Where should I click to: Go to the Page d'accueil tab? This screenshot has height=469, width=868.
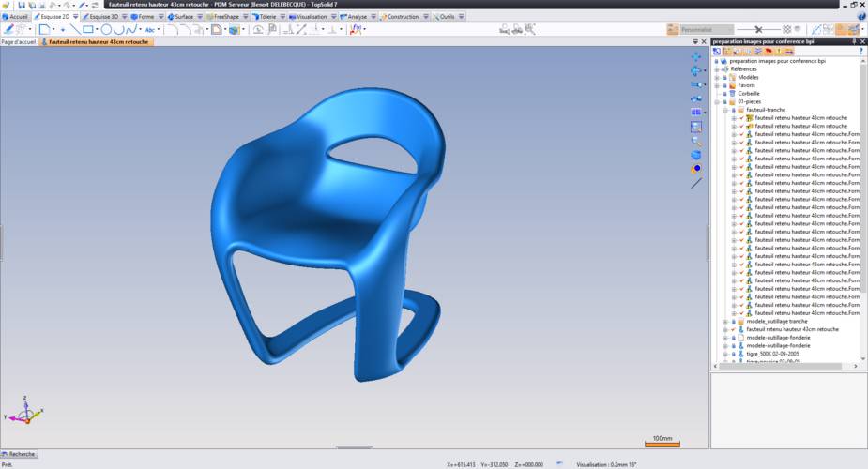click(19, 41)
